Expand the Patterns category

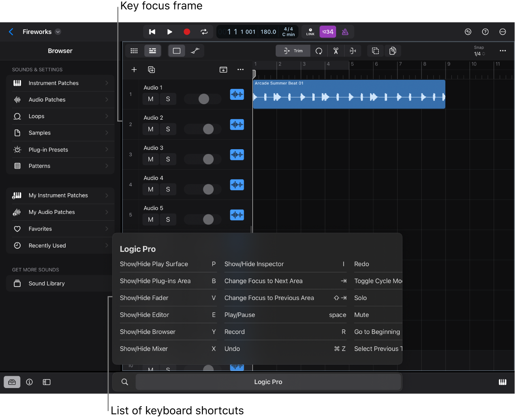(x=60, y=166)
